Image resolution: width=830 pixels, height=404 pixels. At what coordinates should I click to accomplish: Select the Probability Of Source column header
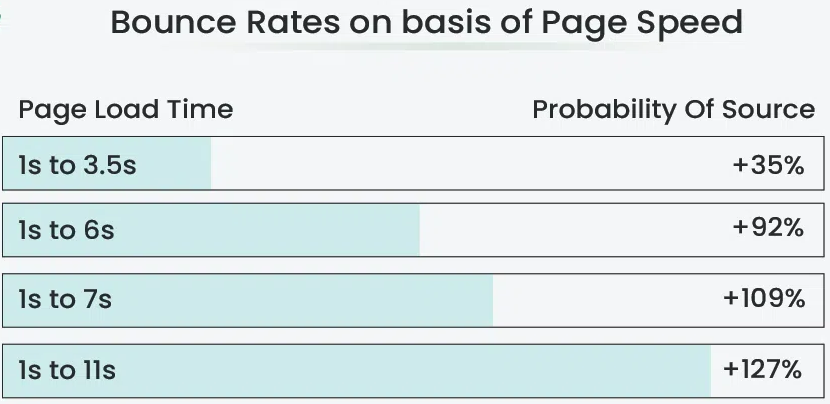pyautogui.click(x=673, y=110)
